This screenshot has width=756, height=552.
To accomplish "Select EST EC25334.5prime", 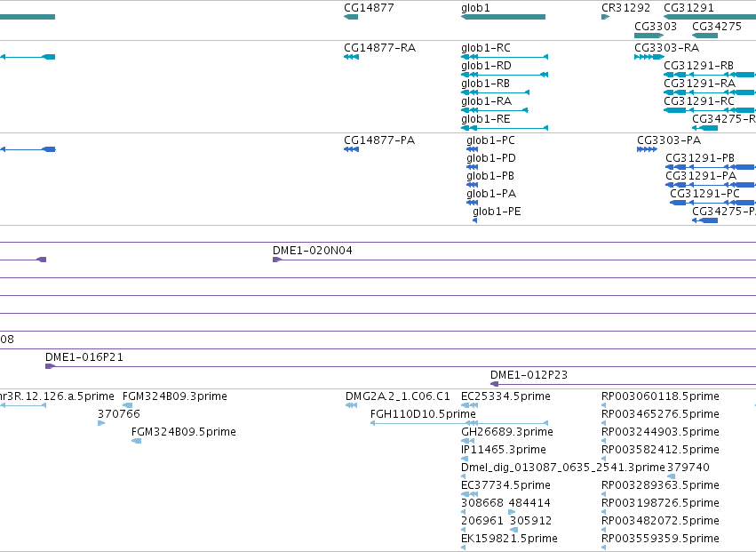I will 505,396.
